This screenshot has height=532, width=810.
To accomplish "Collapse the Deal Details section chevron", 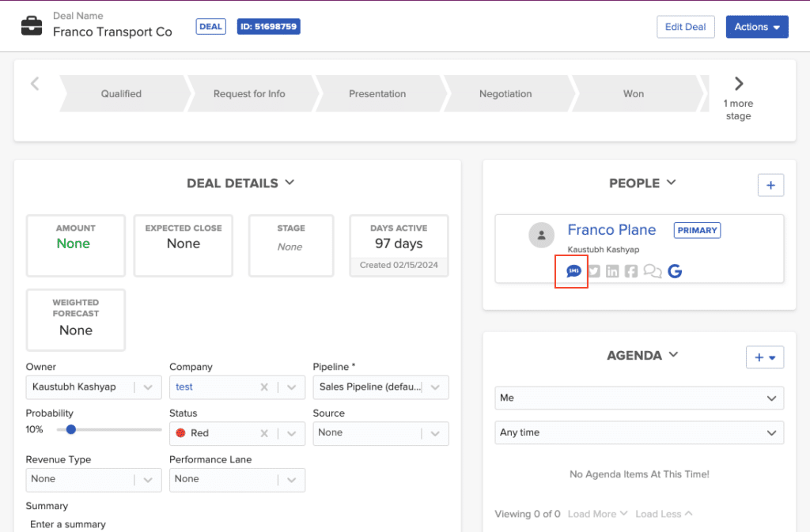I will click(x=289, y=183).
